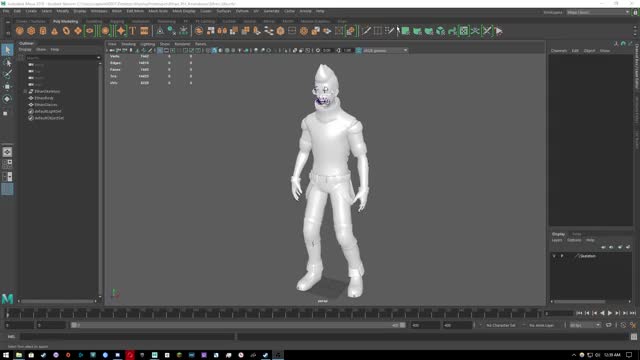Activate the Multi-Cut diagonal line shelf icon
Screen dimensions: 640x360
(366, 31)
